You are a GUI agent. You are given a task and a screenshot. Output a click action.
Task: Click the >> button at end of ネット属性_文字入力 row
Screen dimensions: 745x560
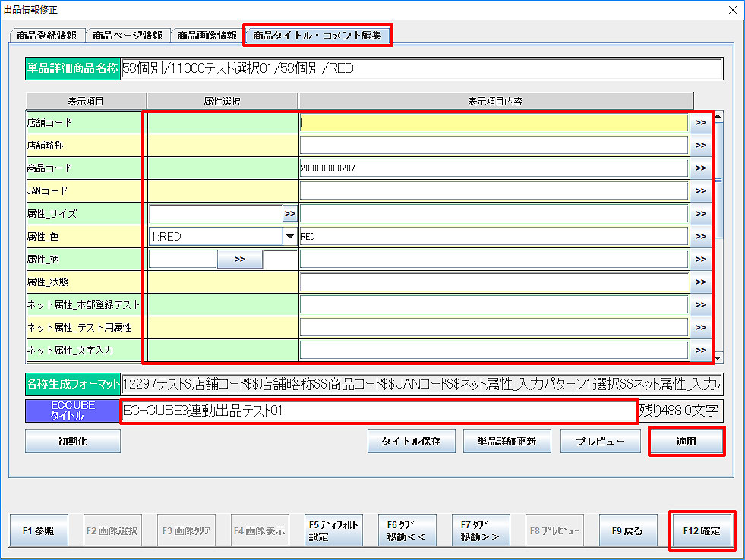click(x=700, y=350)
